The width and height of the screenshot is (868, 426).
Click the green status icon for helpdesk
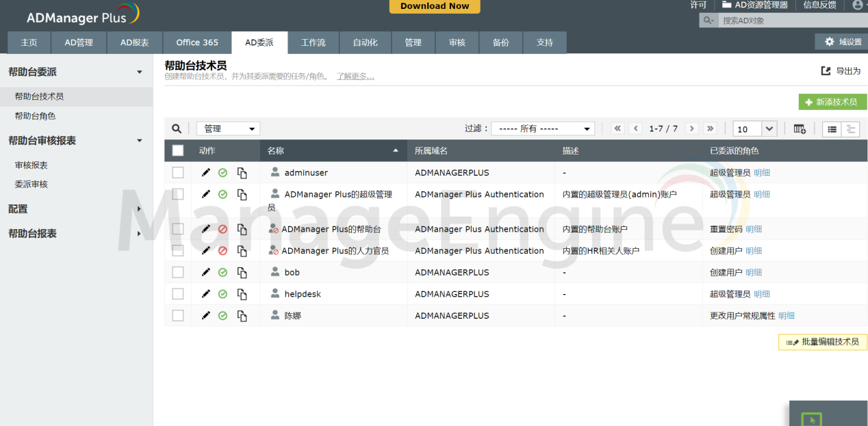pyautogui.click(x=222, y=294)
